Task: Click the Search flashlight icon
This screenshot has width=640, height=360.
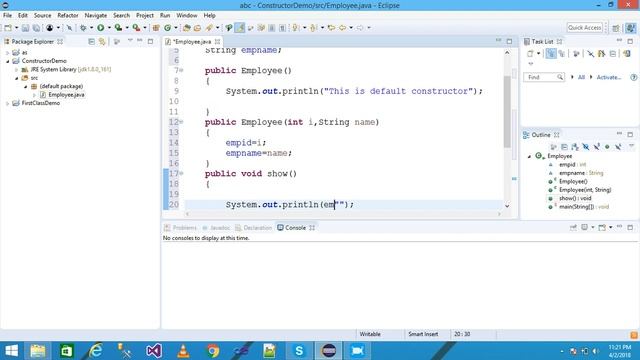Action: (209, 28)
